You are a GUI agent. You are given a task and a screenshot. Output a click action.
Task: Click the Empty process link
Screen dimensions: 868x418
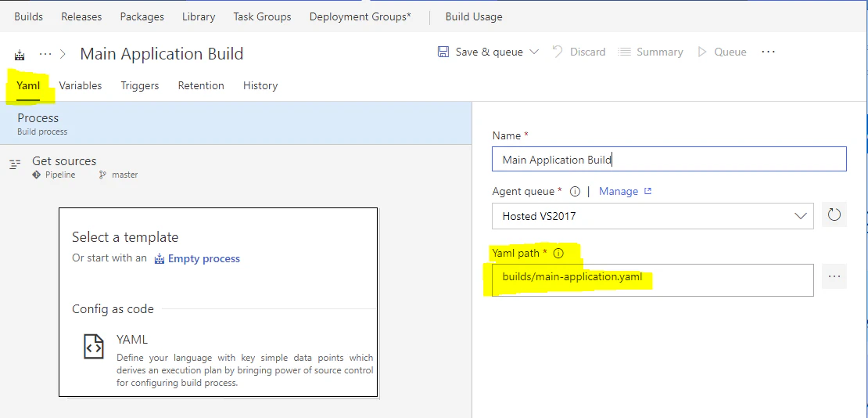coord(203,258)
